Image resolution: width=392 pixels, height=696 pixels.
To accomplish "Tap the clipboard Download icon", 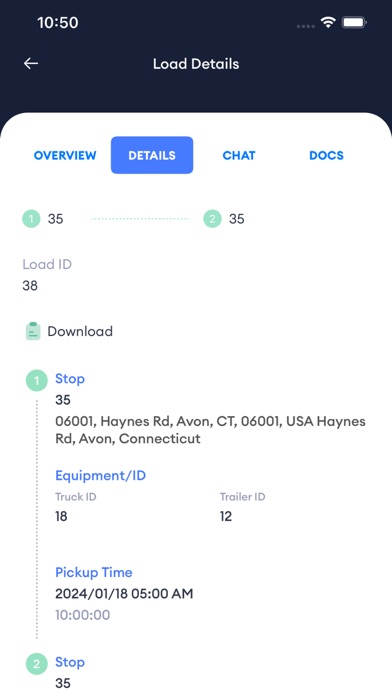I will (x=33, y=331).
